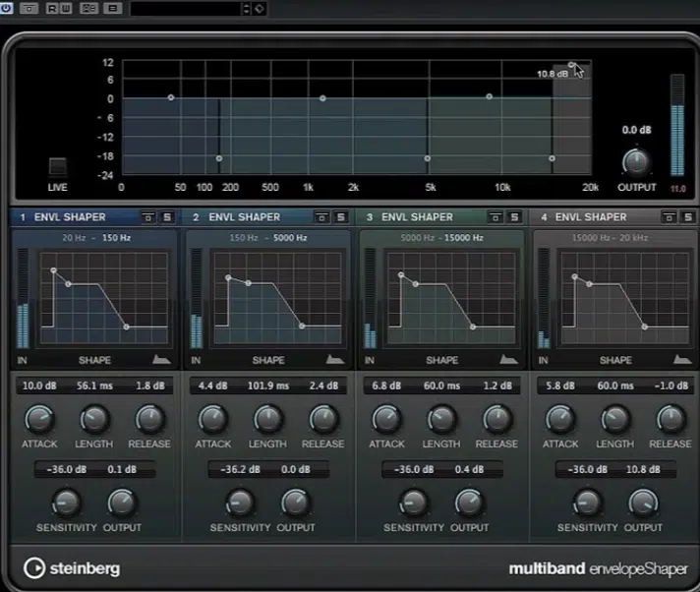Click band 1 upper frequency 150 Hz
700x592 pixels.
pos(117,238)
